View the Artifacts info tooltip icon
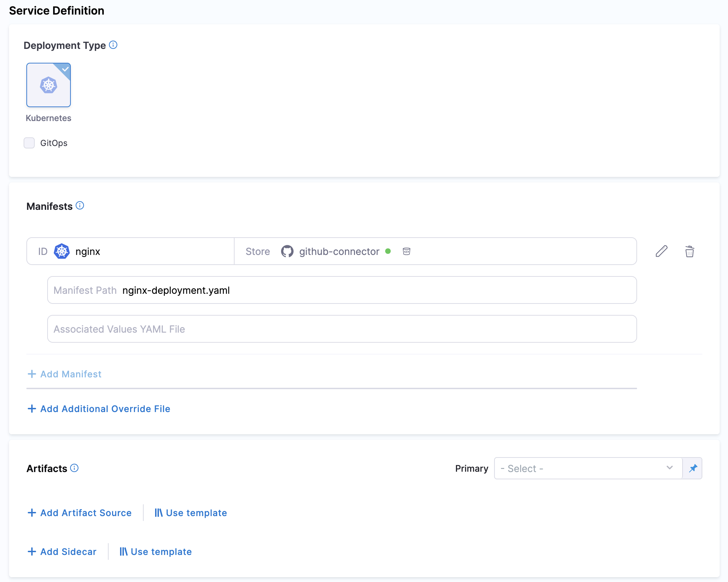The width and height of the screenshot is (728, 582). (x=74, y=468)
